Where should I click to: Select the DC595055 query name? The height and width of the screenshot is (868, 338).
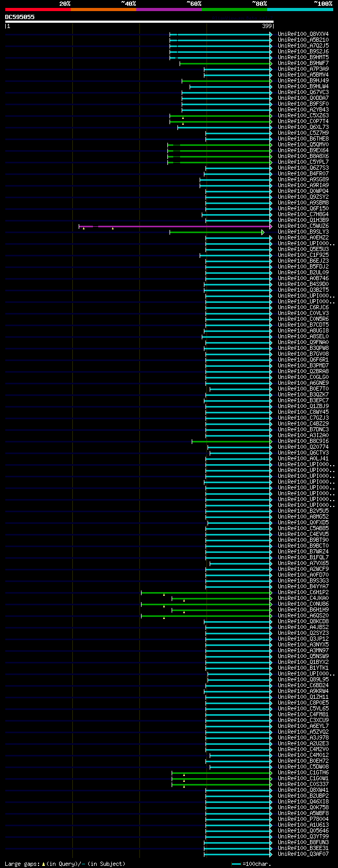click(20, 17)
